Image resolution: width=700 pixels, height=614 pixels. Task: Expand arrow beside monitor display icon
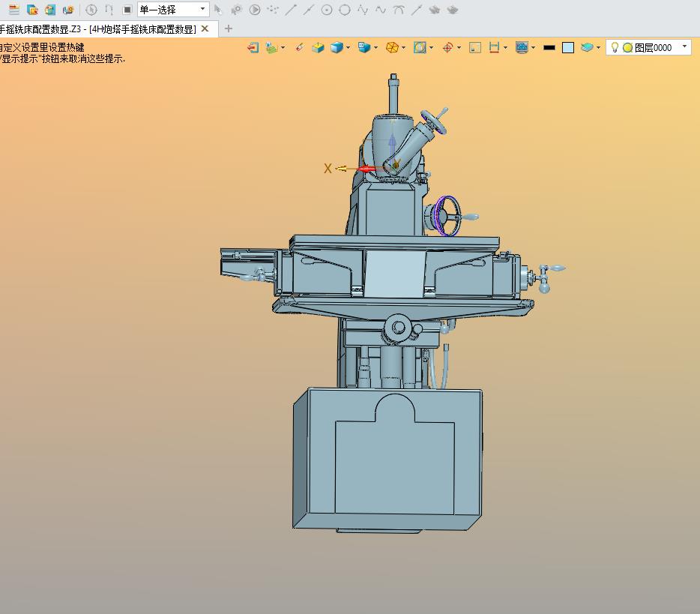533,47
